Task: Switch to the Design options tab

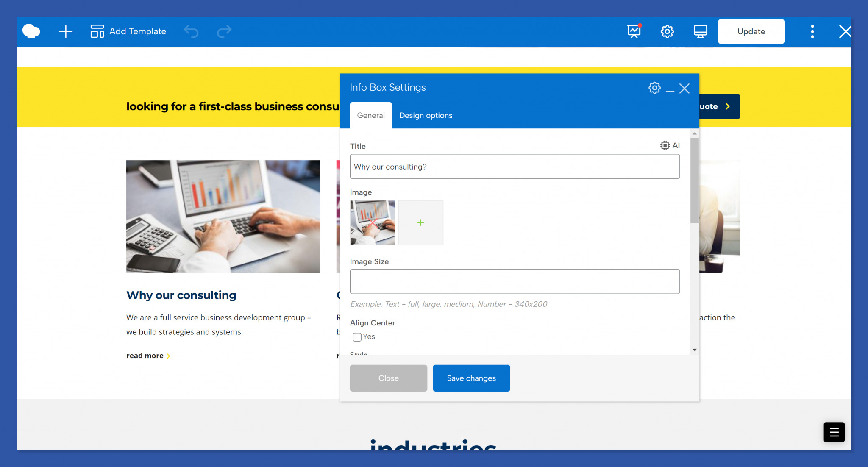Action: [x=426, y=115]
